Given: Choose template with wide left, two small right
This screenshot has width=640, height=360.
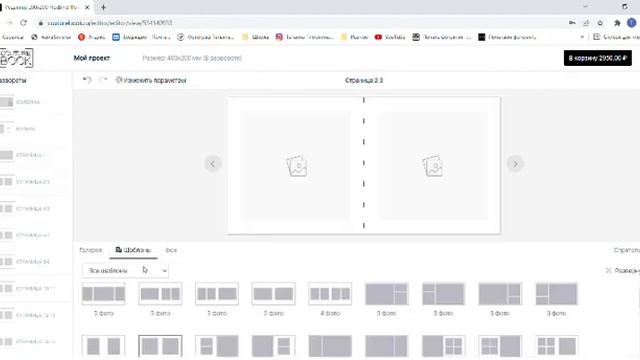Looking at the screenshot, I should [160, 293].
